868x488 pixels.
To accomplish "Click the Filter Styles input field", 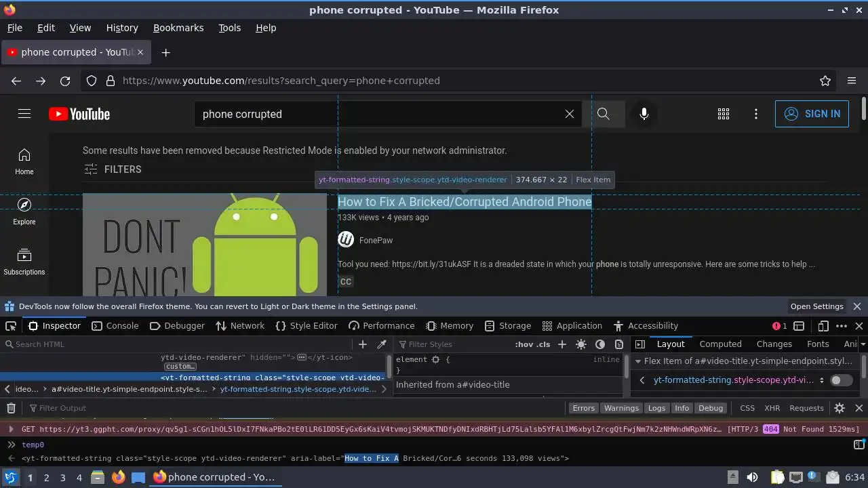I will point(452,344).
